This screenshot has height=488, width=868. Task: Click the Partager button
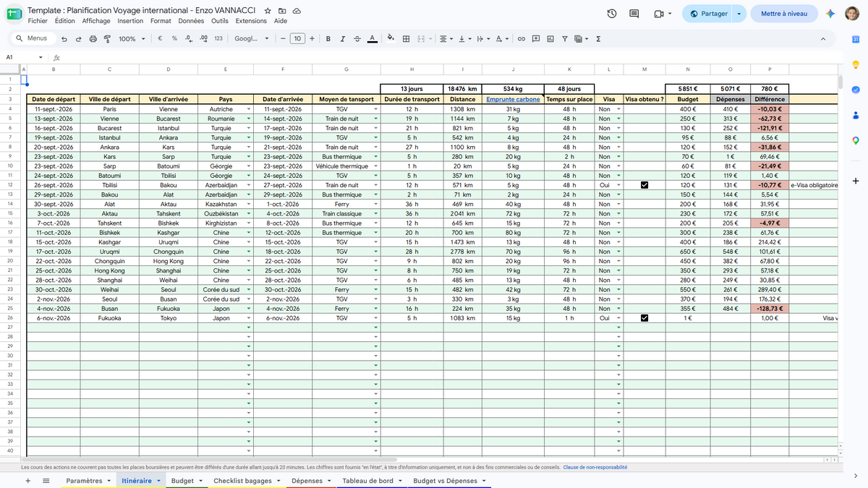[707, 14]
